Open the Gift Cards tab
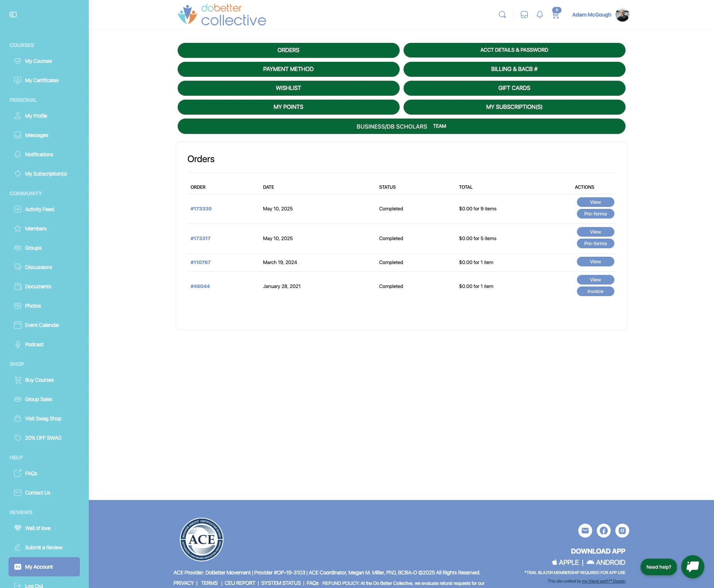 click(x=514, y=88)
